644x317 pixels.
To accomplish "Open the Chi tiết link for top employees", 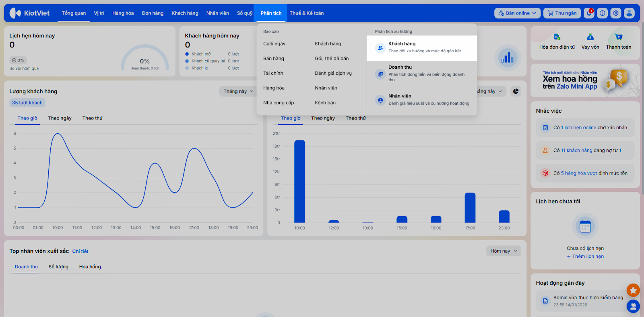I will pyautogui.click(x=80, y=251).
